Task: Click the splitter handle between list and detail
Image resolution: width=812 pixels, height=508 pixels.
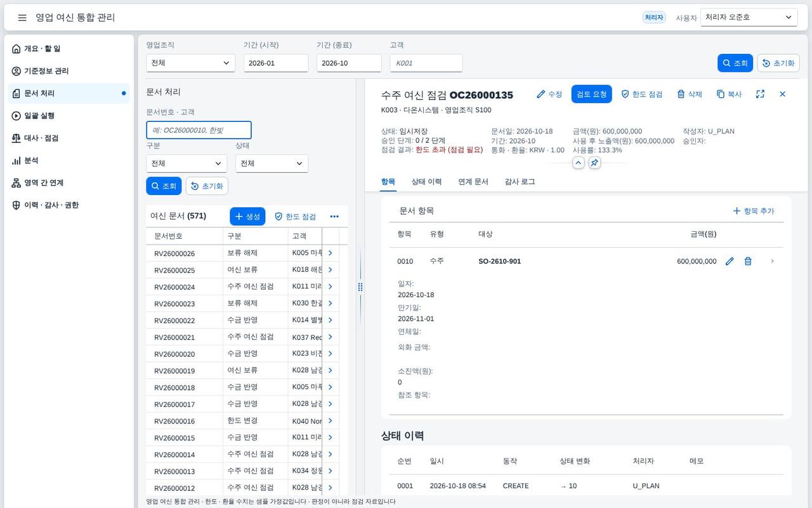Action: tap(360, 287)
